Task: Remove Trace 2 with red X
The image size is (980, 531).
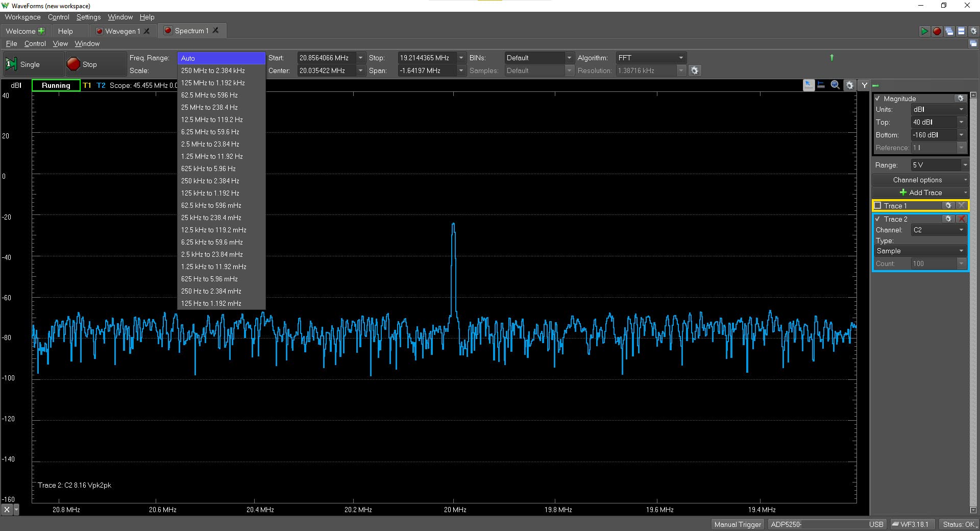Action: tap(962, 219)
